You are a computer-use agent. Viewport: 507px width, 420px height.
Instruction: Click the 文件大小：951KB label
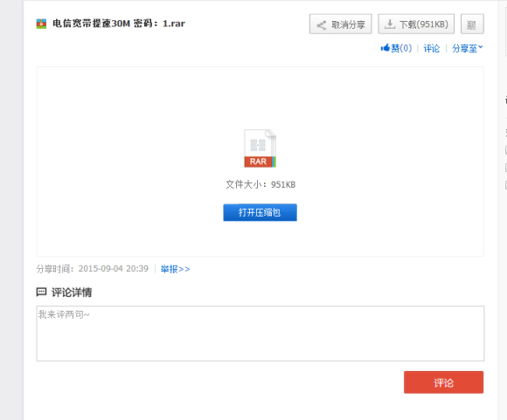pyautogui.click(x=260, y=184)
